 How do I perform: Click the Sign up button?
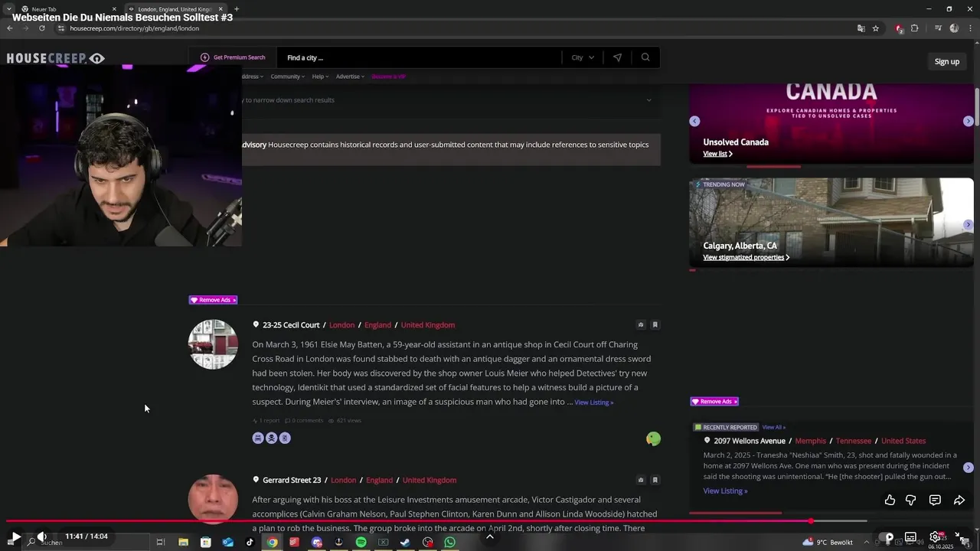click(x=946, y=61)
